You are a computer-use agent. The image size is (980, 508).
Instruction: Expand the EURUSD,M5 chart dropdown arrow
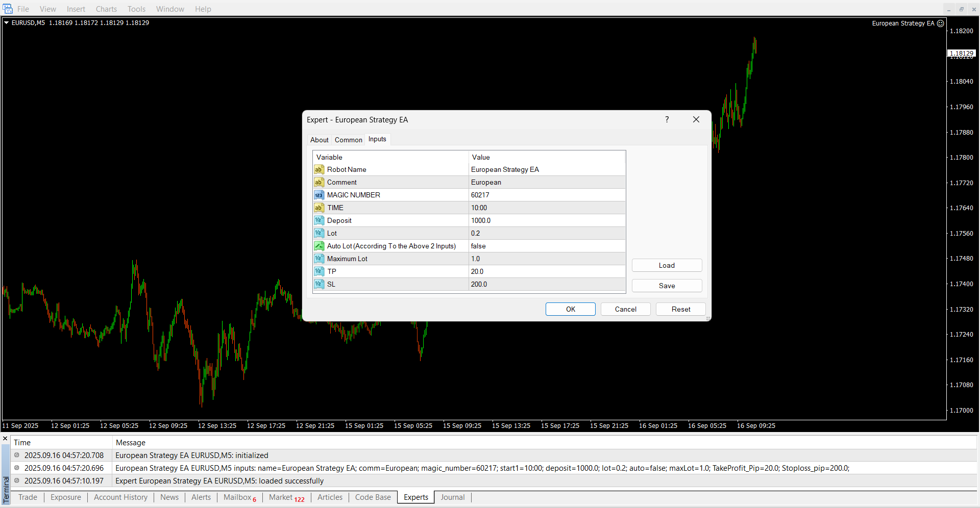click(x=7, y=23)
